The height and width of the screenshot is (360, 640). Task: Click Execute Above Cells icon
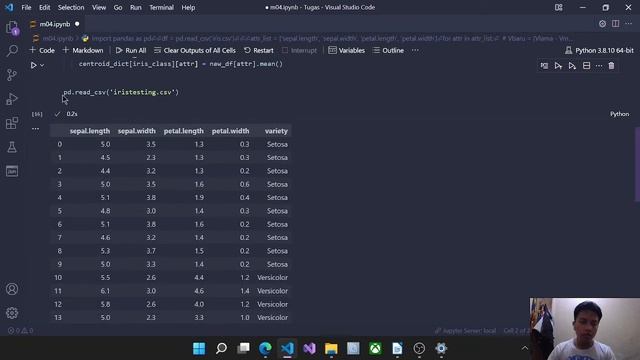[x=558, y=66]
